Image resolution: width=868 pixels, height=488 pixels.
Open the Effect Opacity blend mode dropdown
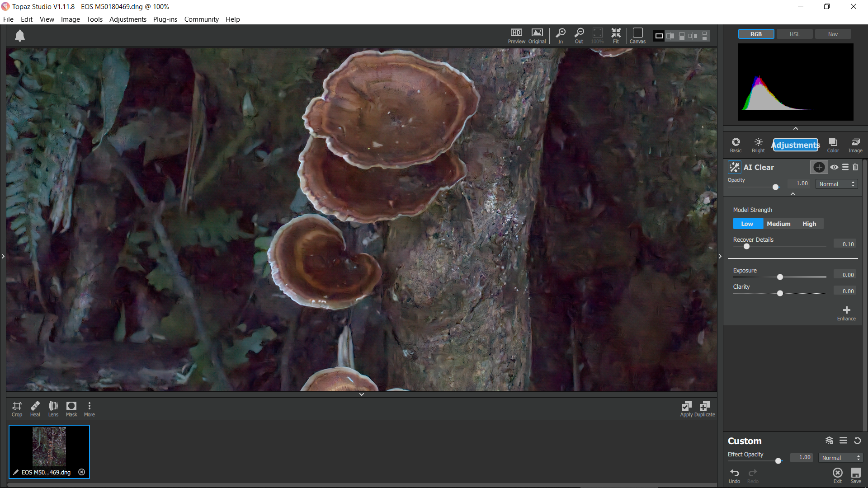[x=840, y=458]
